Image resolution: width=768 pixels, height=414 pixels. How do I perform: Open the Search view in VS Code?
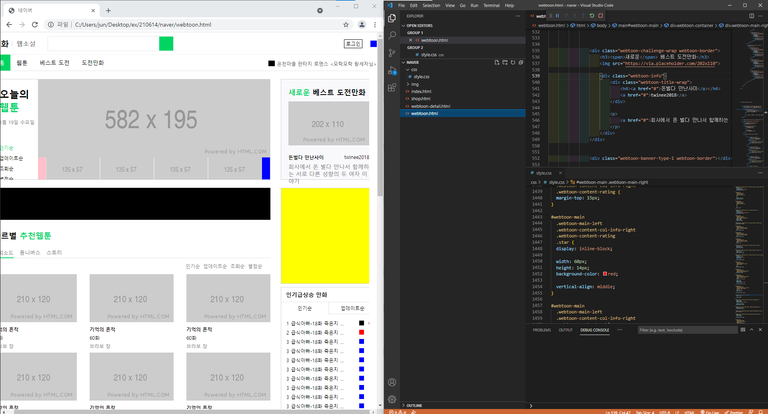pos(392,35)
